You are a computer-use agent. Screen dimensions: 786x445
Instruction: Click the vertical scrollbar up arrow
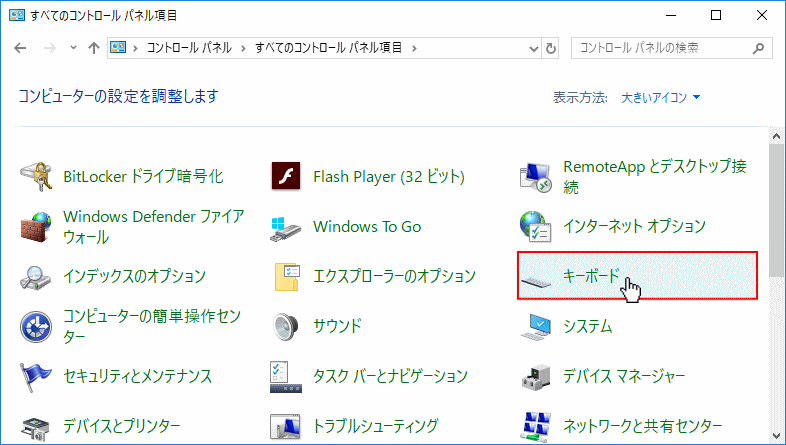tap(777, 135)
